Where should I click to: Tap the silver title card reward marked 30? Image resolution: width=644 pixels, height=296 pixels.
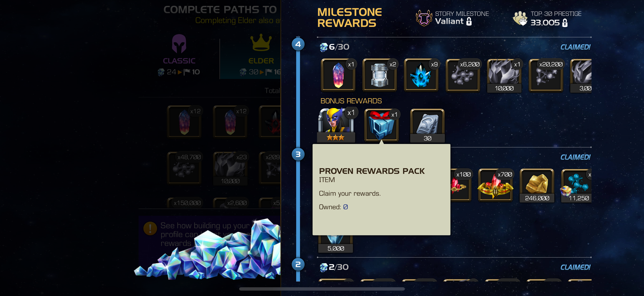(427, 126)
